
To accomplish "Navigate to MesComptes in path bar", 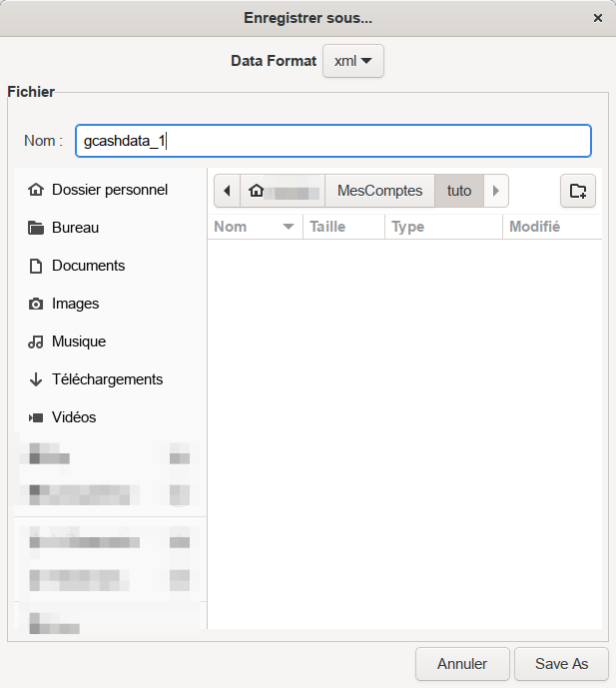I will pyautogui.click(x=379, y=191).
